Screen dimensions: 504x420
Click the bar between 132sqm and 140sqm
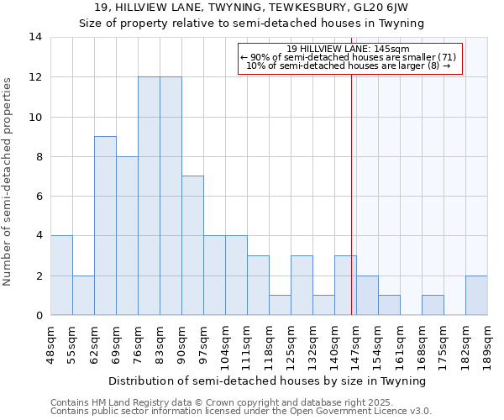click(324, 305)
